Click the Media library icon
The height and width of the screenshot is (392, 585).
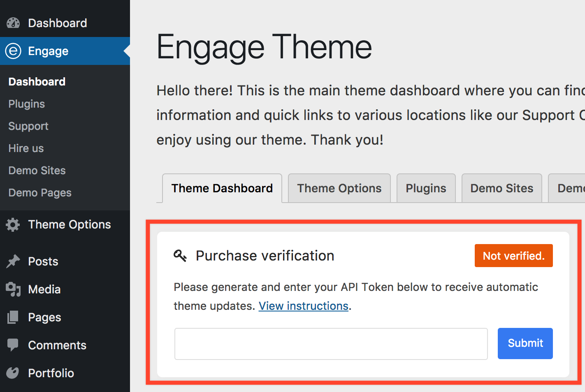[13, 289]
